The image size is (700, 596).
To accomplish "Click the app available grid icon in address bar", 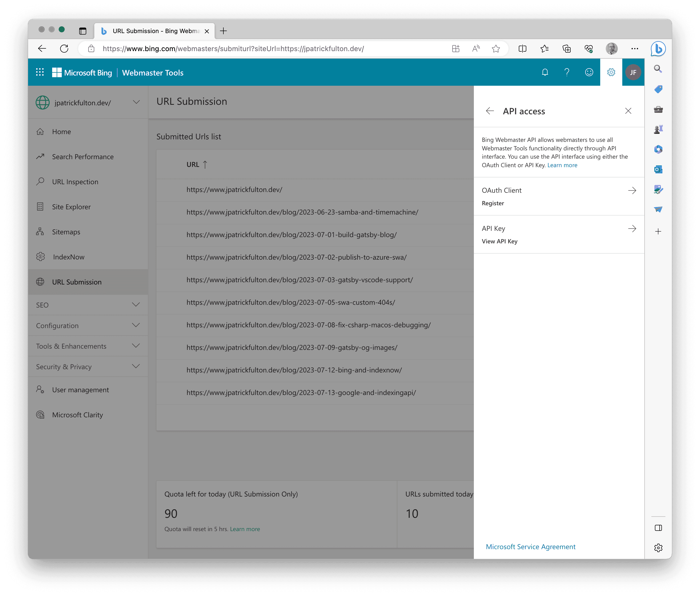I will coord(456,49).
